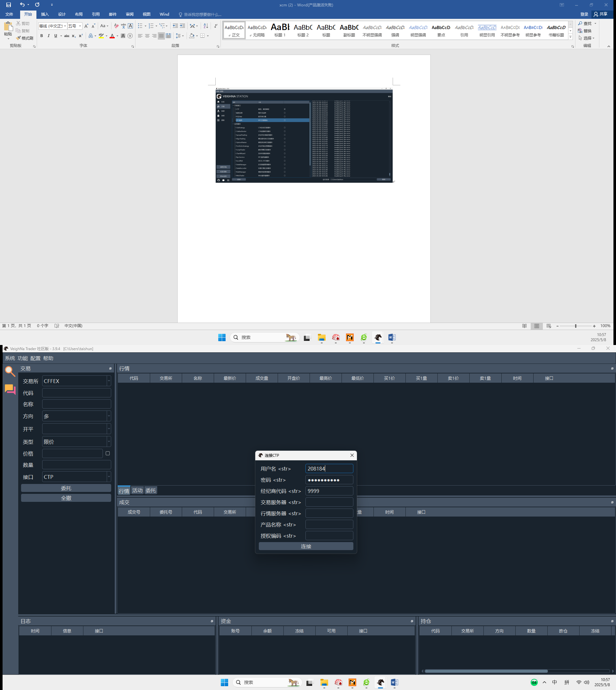The height and width of the screenshot is (690, 616).
Task: Open Word font name dropdown
Action: [x=65, y=26]
